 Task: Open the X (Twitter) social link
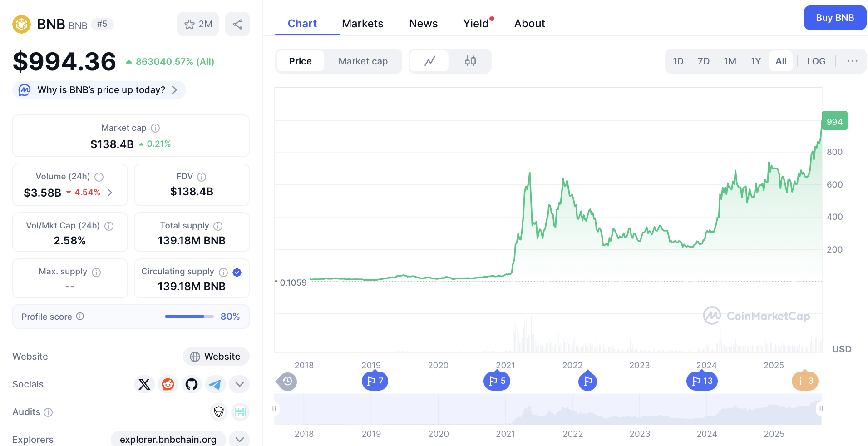tap(144, 384)
